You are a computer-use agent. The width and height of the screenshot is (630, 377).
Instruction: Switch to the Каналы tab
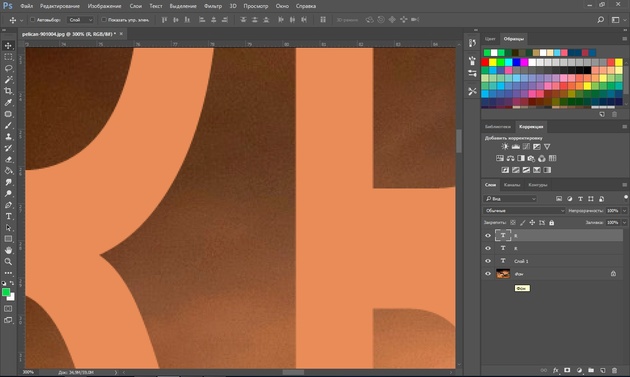pyautogui.click(x=511, y=185)
